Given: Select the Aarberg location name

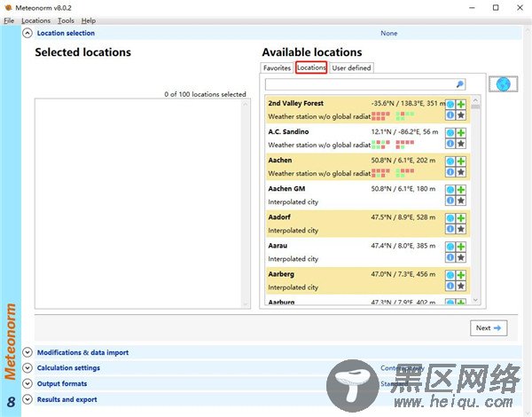Looking at the screenshot, I should (281, 274).
